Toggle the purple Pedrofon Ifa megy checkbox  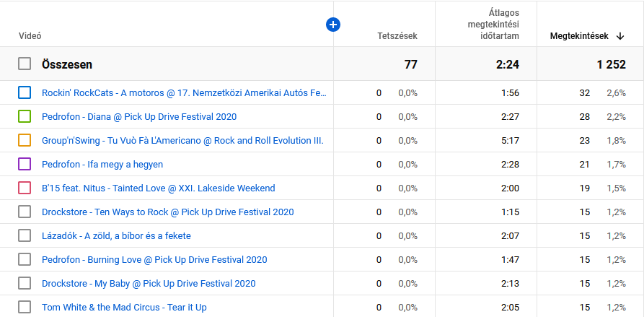pos(25,164)
